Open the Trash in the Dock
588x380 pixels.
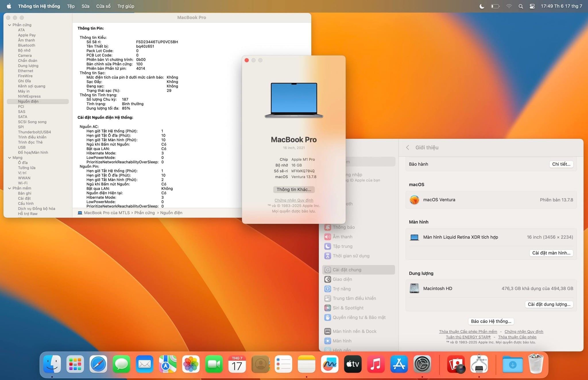coord(536,364)
